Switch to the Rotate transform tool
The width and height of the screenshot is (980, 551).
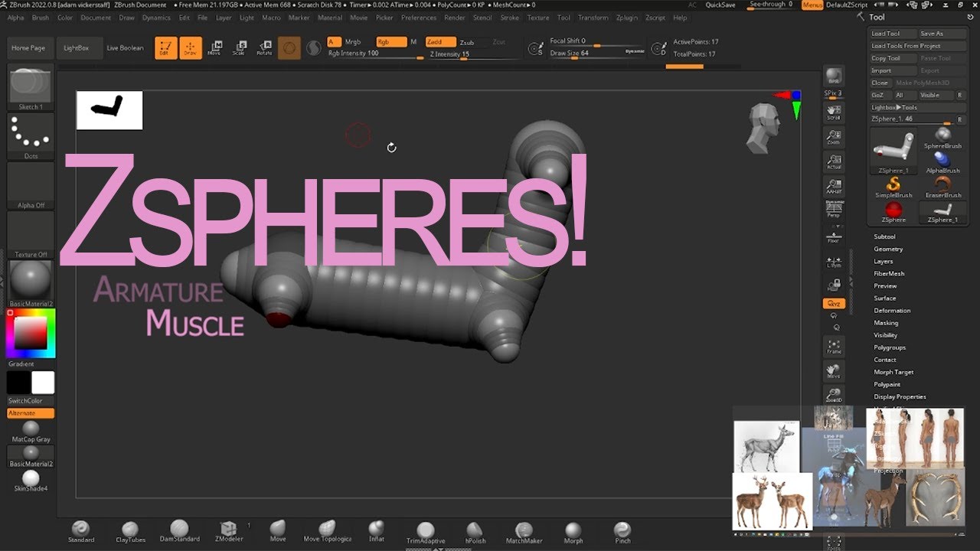[264, 48]
